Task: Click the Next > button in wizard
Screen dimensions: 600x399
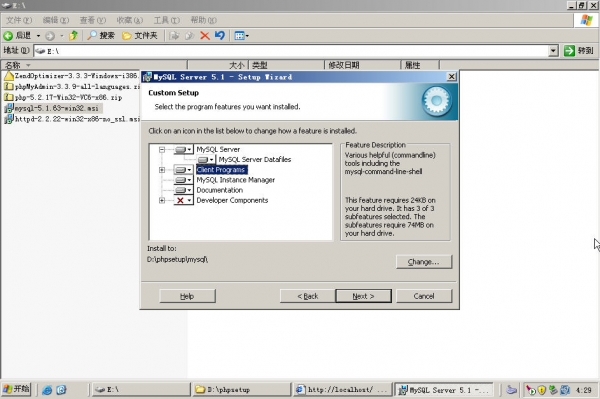Action: 363,296
